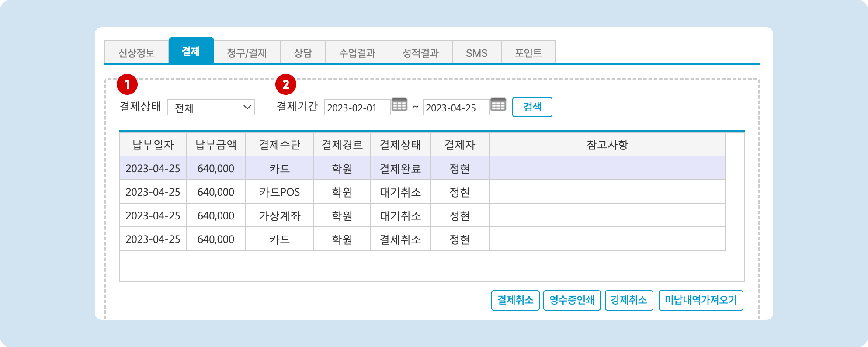The image size is (868, 347).
Task: Switch to the 신상정보 tab
Action: click(x=136, y=53)
